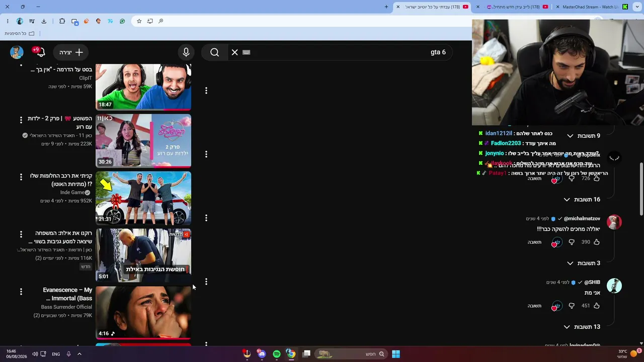Close the active YouTube tab
644x362 pixels.
click(x=398, y=7)
